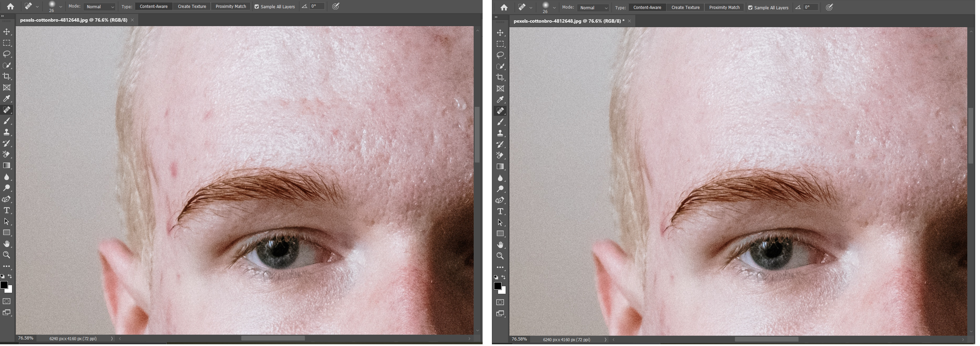The height and width of the screenshot is (346, 980).
Task: Toggle Quick Mask mode in right window
Action: (x=500, y=302)
